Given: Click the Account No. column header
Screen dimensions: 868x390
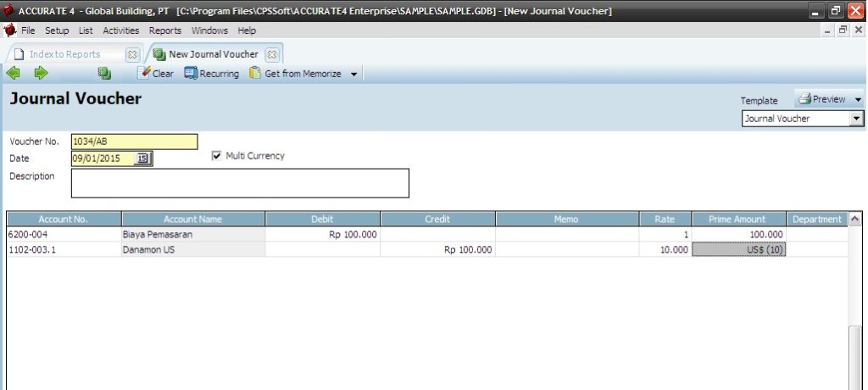Looking at the screenshot, I should point(64,219).
